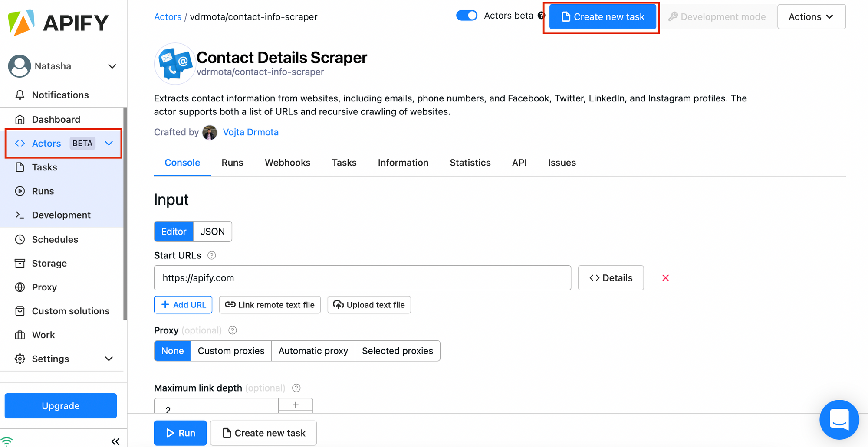Collapse the Actors sidebar section

109,143
